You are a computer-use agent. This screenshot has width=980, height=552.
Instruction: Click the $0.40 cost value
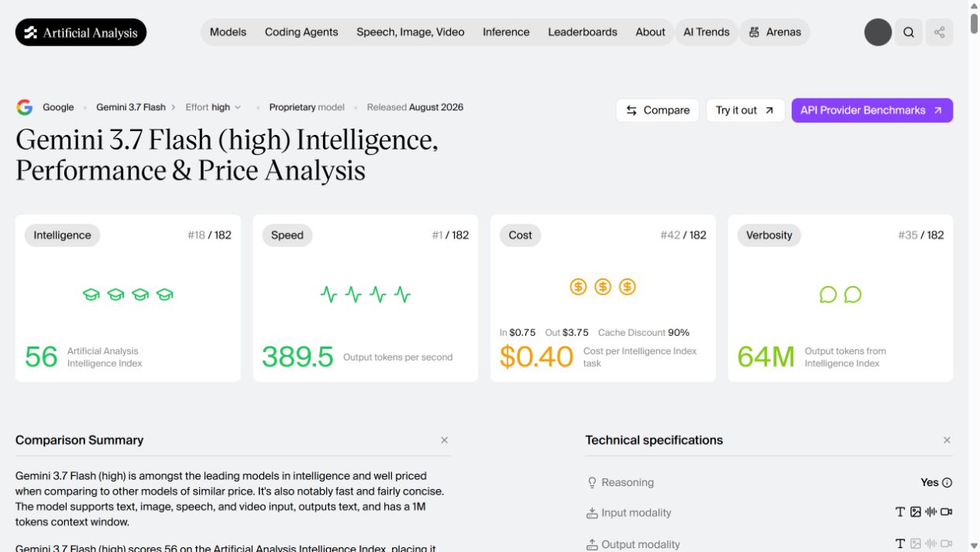[x=536, y=357]
